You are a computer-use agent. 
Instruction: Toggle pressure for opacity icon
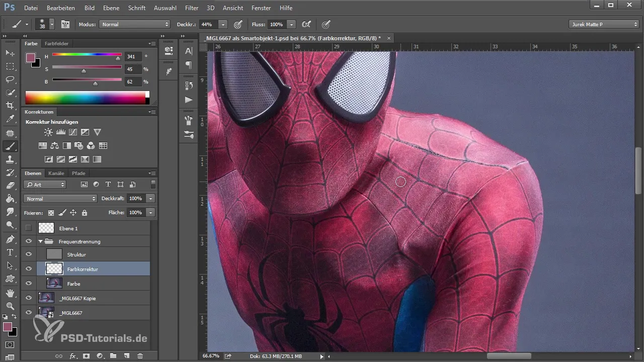pyautogui.click(x=238, y=24)
